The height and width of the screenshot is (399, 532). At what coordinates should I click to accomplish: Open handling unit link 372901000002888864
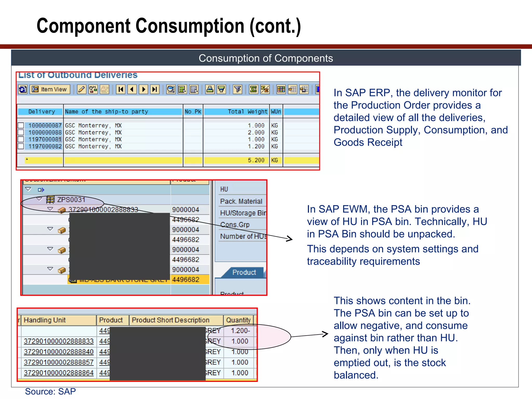click(59, 373)
